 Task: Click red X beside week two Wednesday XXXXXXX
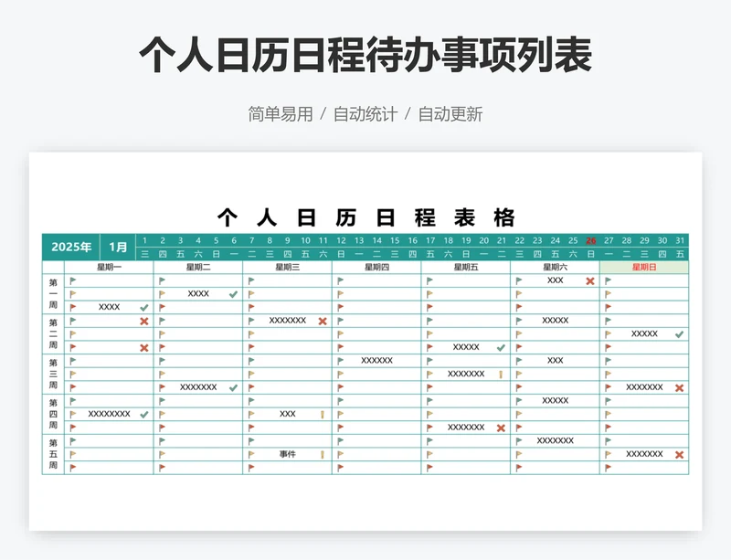(x=323, y=322)
